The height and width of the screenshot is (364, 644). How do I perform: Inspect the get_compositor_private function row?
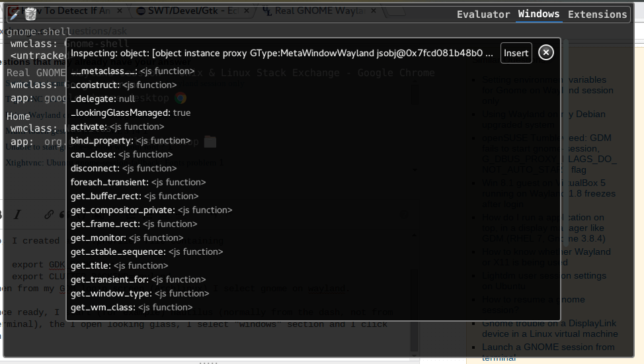(x=151, y=210)
